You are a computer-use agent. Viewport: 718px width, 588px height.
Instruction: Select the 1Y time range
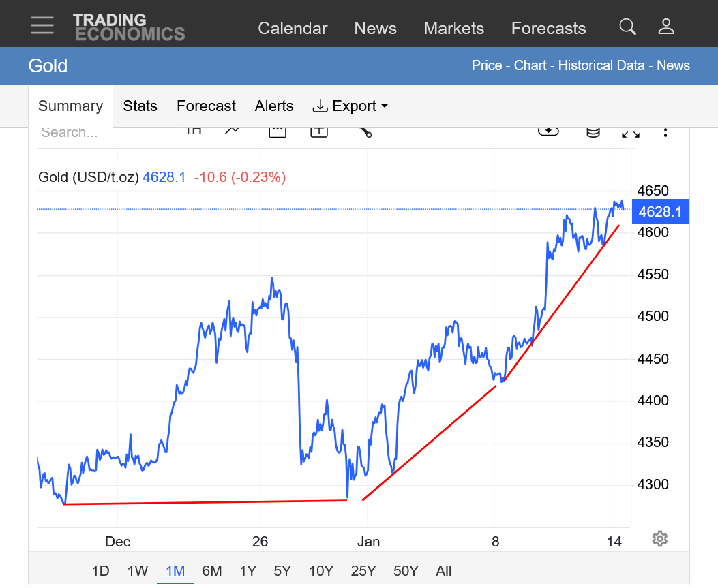248,571
